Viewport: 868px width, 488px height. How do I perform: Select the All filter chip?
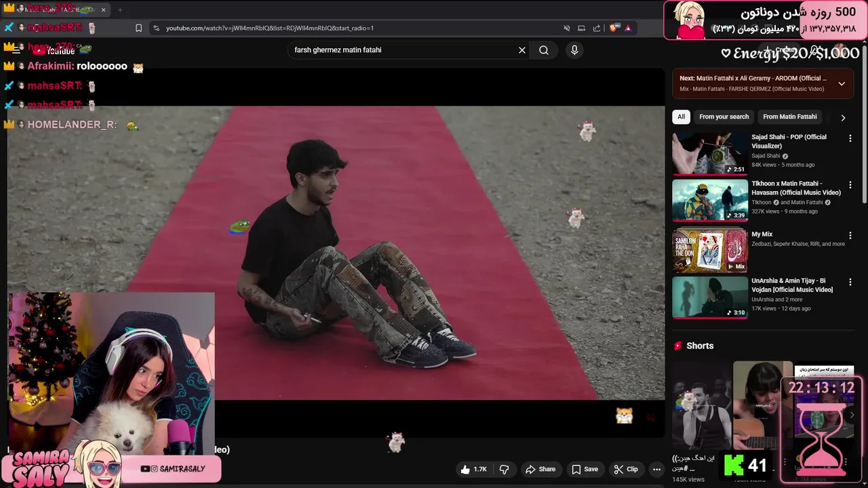pyautogui.click(x=681, y=117)
